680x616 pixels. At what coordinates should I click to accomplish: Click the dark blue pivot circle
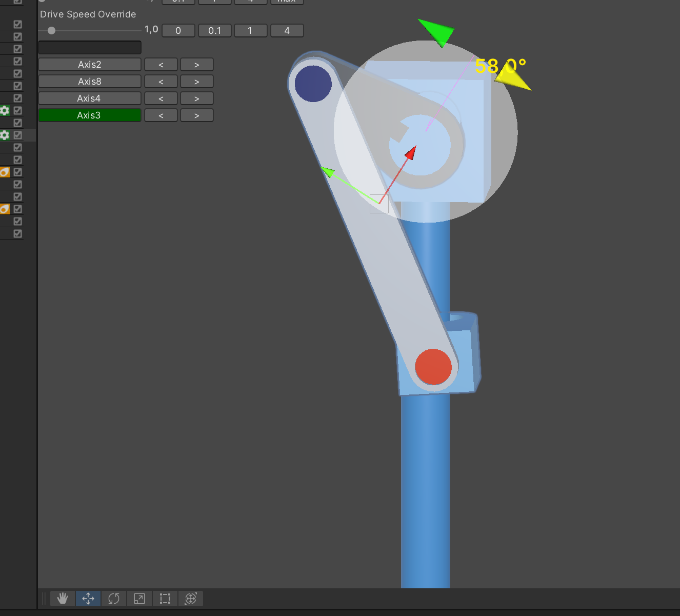tap(313, 84)
